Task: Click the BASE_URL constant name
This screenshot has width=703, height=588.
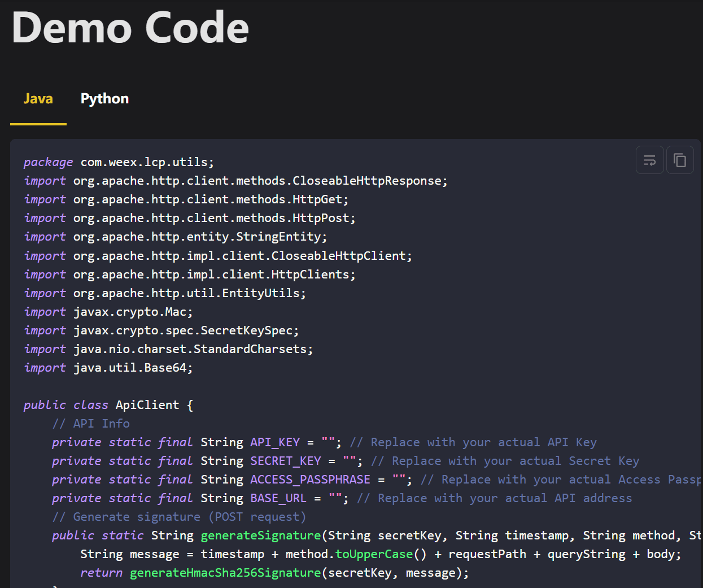Action: (x=278, y=498)
